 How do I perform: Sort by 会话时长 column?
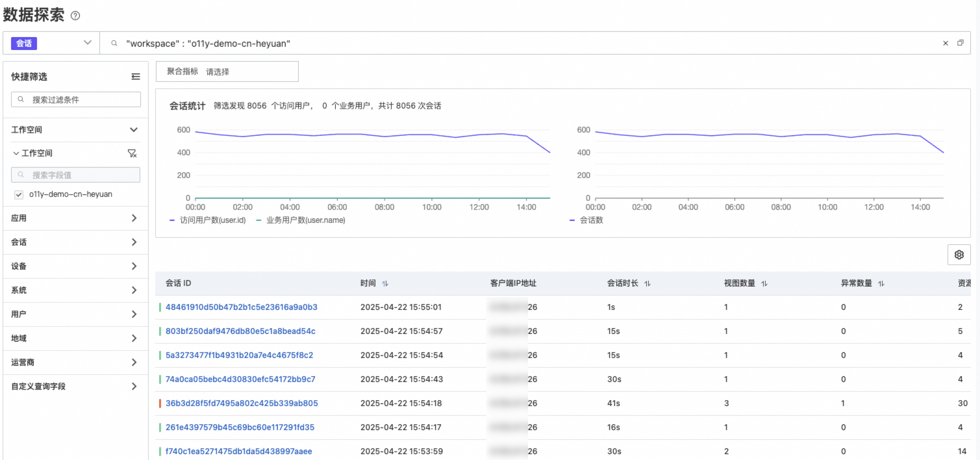(x=647, y=284)
